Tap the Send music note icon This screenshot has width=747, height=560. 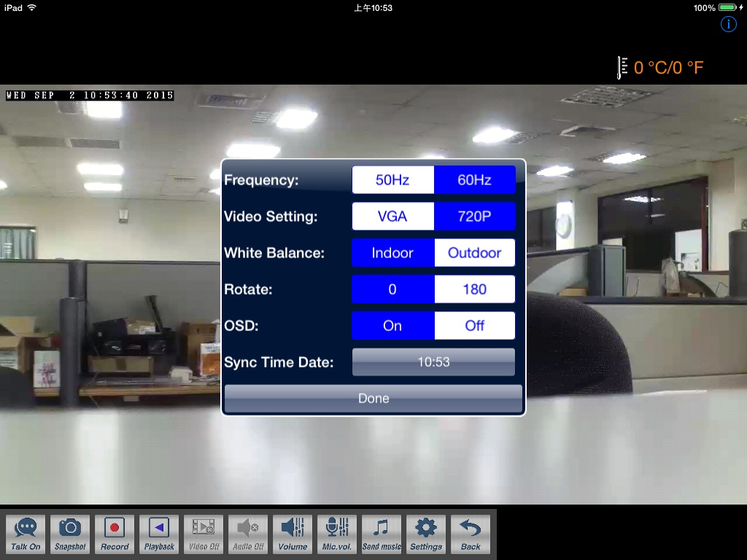(x=382, y=534)
